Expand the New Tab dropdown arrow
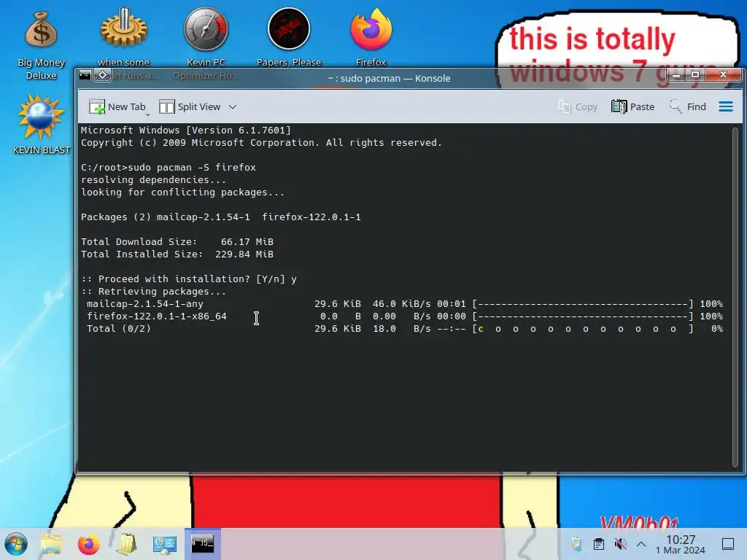This screenshot has height=560, width=747. click(147, 114)
